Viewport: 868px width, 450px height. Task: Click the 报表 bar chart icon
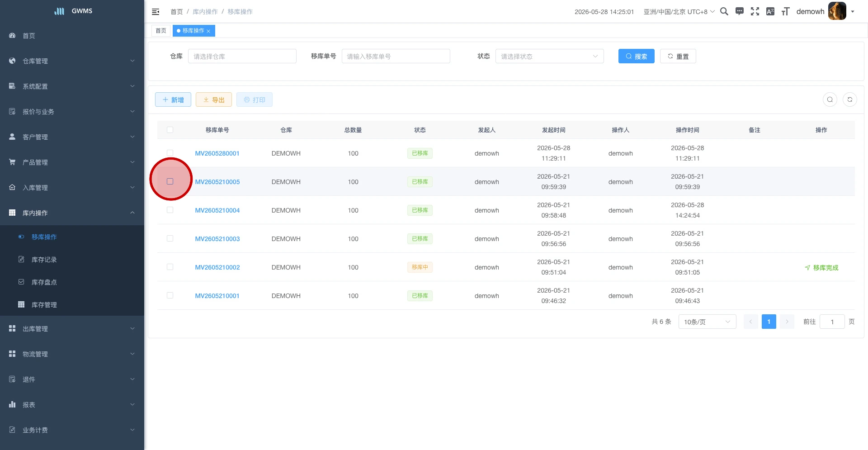click(x=12, y=404)
